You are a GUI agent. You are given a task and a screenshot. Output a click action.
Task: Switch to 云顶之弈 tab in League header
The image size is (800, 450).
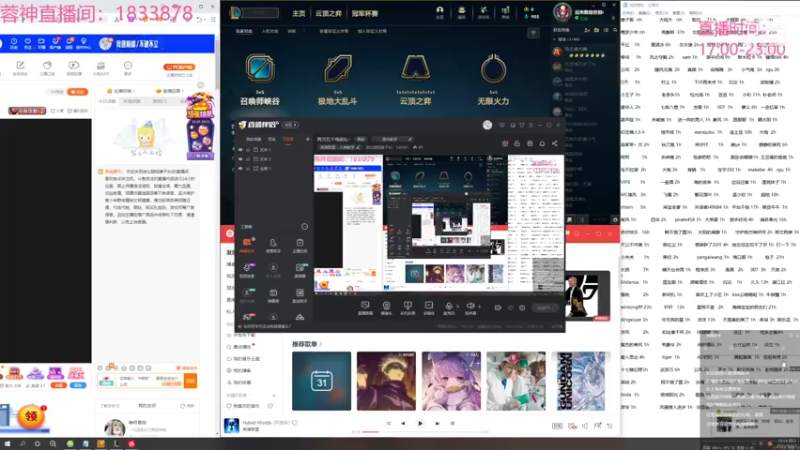[328, 14]
